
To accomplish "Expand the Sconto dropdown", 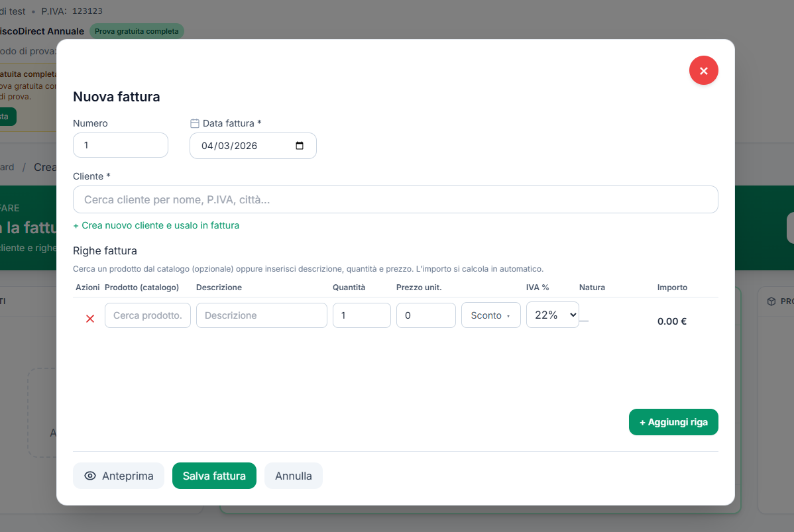I will point(490,315).
